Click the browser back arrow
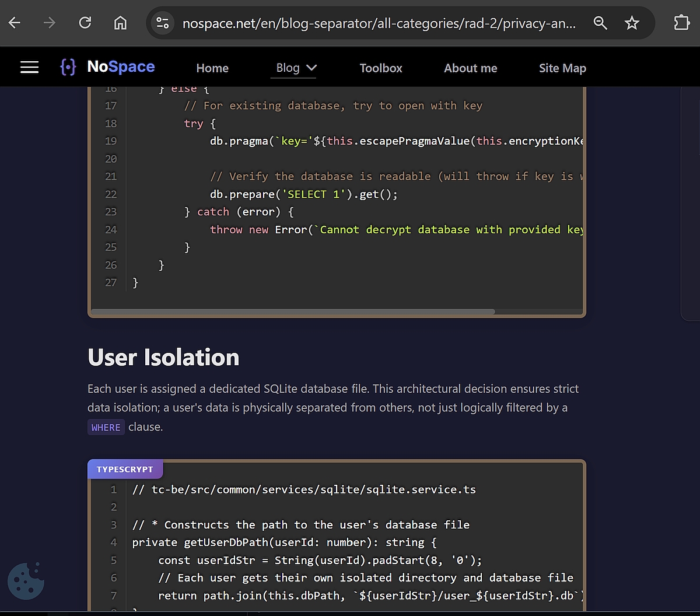The image size is (700, 616). (x=15, y=23)
